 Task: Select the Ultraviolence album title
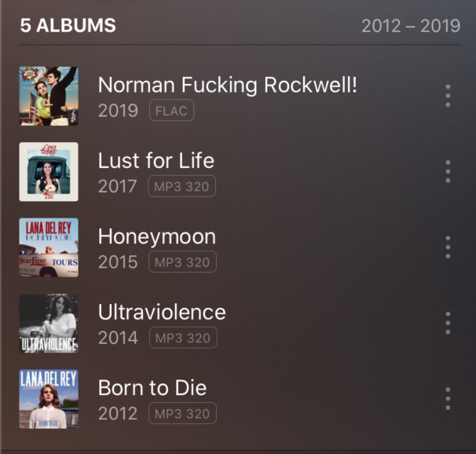pos(162,312)
